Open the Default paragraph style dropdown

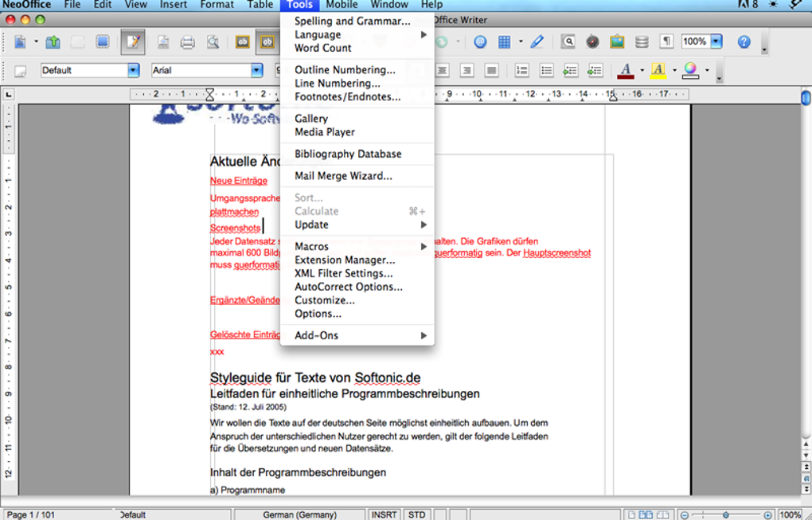tap(134, 70)
